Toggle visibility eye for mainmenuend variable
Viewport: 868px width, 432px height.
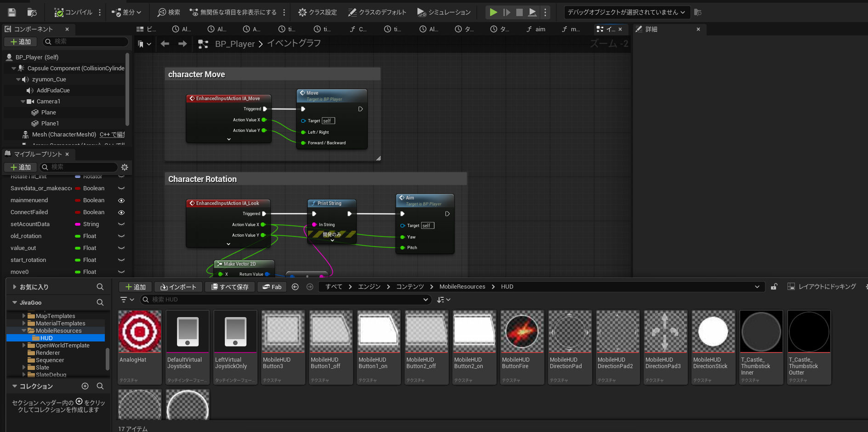[121, 200]
